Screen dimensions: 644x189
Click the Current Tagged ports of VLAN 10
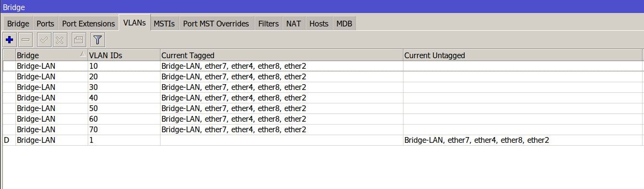[234, 66]
